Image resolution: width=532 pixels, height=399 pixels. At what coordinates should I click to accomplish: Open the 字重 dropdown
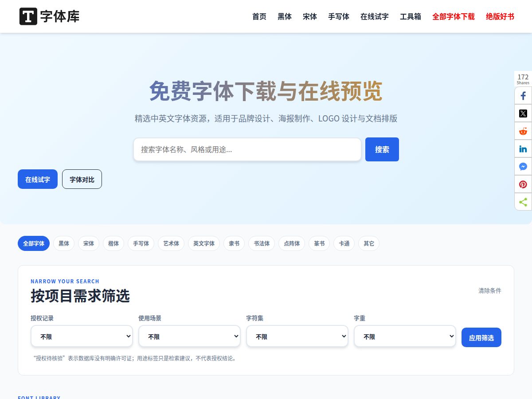point(405,336)
